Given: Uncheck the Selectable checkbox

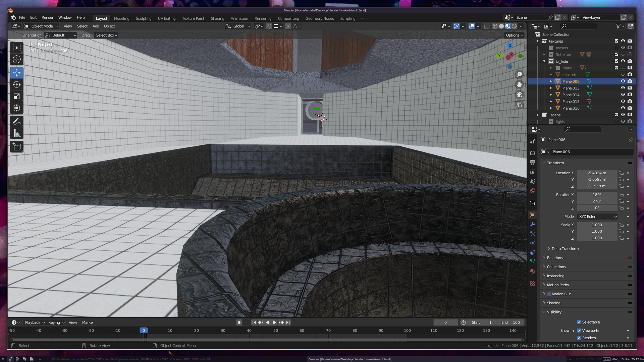Looking at the screenshot, I should [579, 322].
